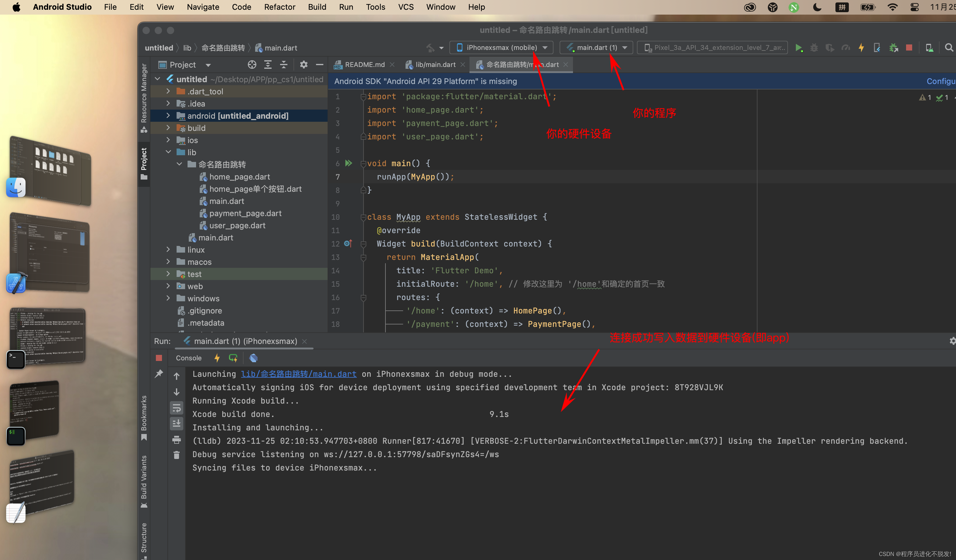
Task: Select payment_page.dart in project tree
Action: [x=245, y=213]
